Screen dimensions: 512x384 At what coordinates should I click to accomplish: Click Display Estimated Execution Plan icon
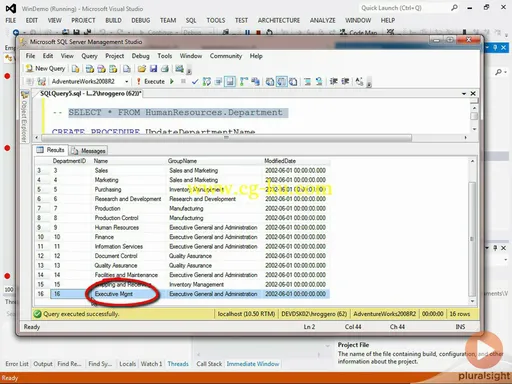(x=207, y=81)
